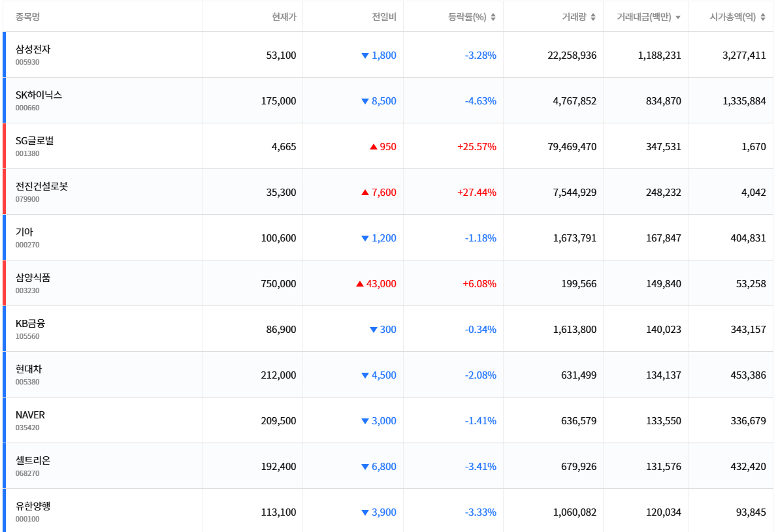Open the 삼성전자 stock link
Image resolution: width=778 pixels, height=532 pixels.
33,49
